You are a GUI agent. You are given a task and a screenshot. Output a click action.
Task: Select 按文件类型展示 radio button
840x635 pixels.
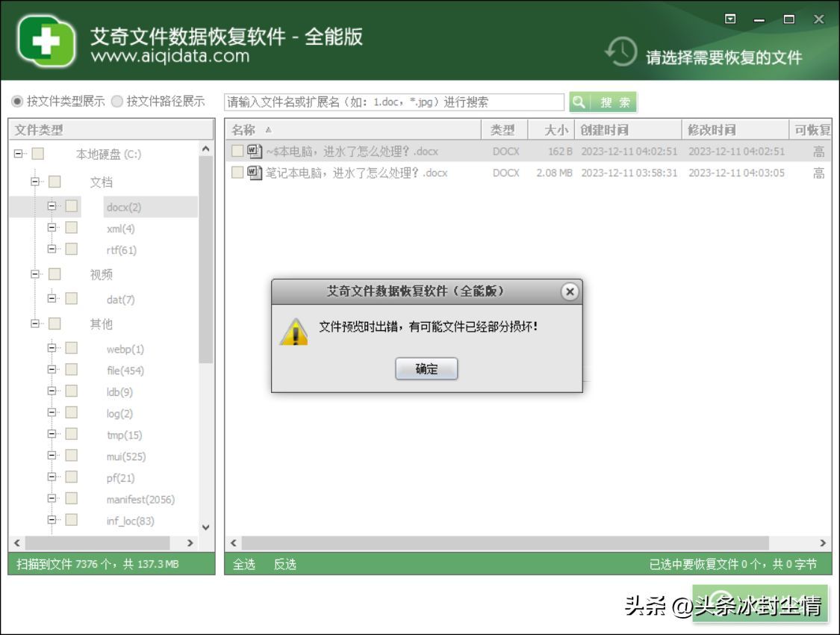[17, 102]
